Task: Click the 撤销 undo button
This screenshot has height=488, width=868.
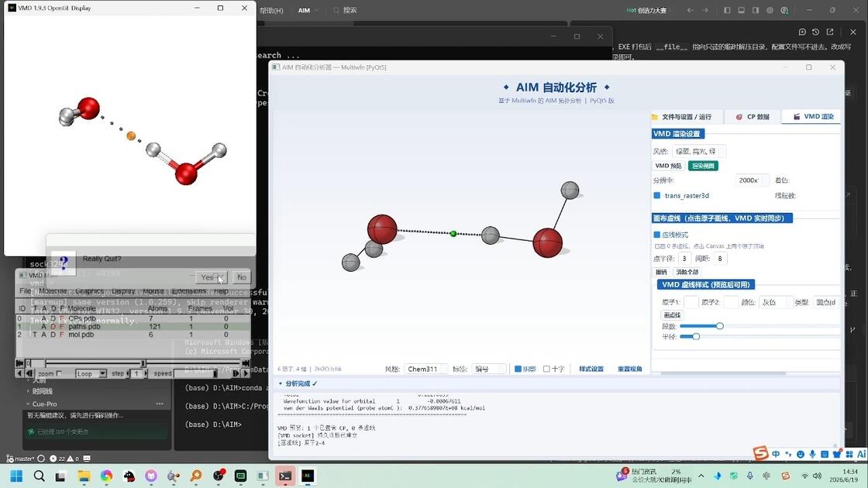Action: (662, 272)
